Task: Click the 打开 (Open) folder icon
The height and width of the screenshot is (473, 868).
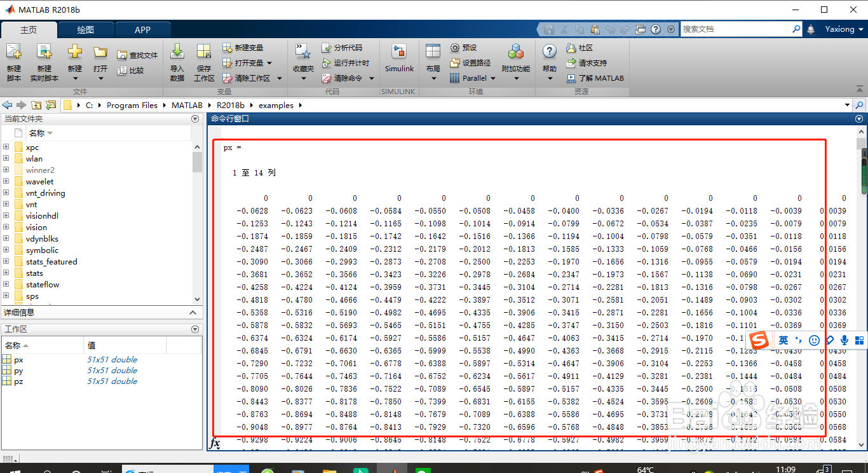Action: [100, 52]
